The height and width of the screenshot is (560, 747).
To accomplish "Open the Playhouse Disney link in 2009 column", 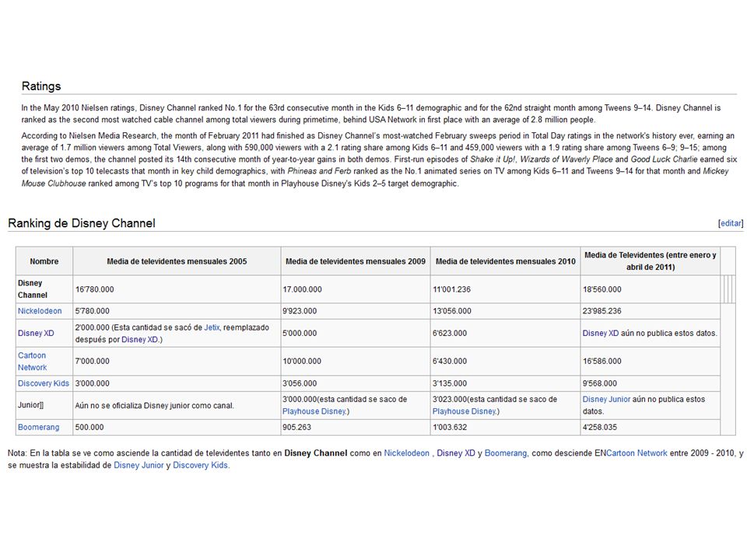I will point(314,411).
